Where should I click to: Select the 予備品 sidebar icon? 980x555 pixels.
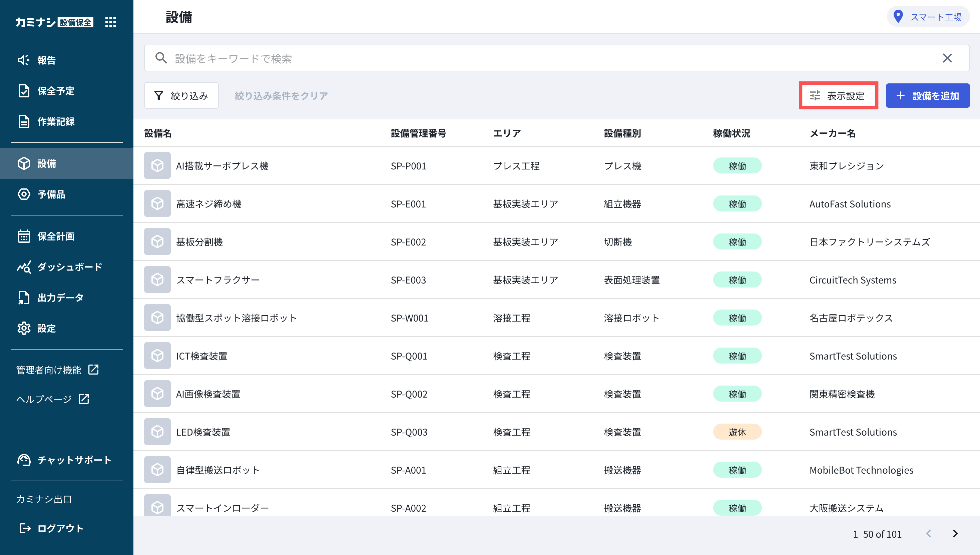click(24, 194)
